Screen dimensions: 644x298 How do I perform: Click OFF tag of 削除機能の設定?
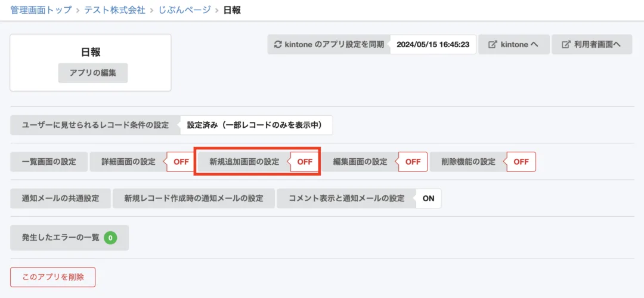[521, 162]
